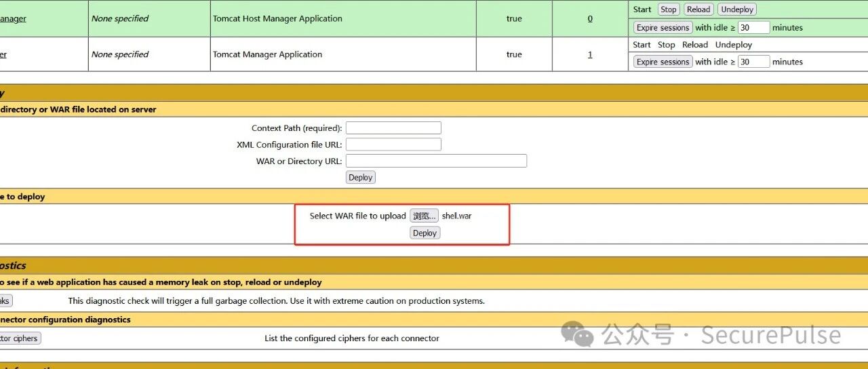Focus idle minutes field in Manager Application row

pos(754,62)
